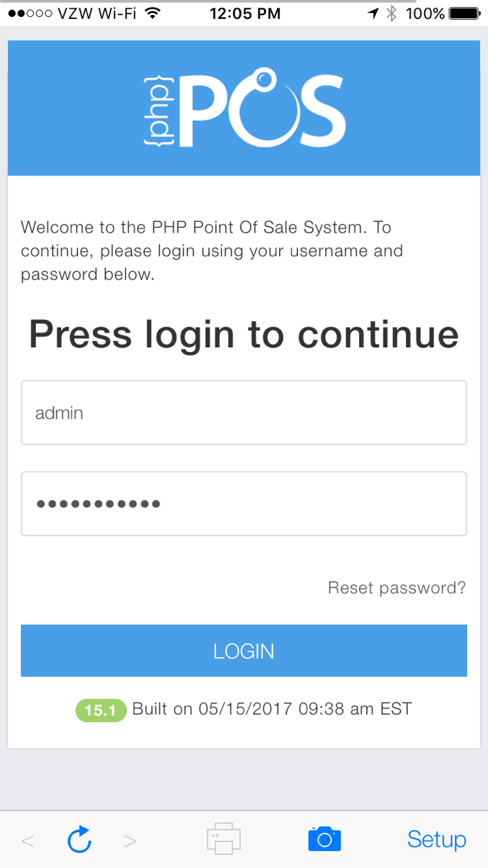The width and height of the screenshot is (488, 868).
Task: Tap the 12:05 PM clock
Action: pos(245,14)
